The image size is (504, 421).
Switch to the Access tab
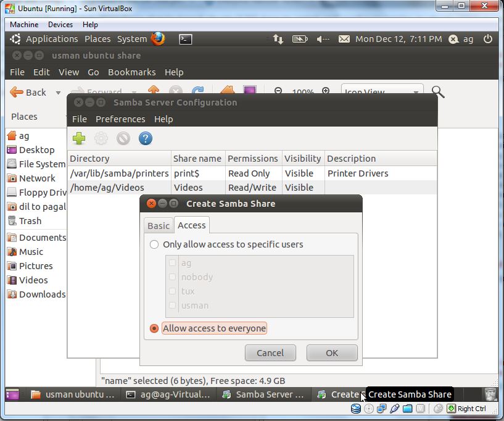click(192, 225)
